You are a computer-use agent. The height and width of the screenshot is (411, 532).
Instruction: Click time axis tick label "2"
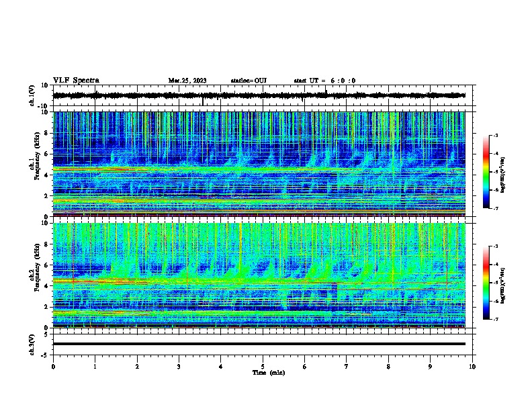137,367
